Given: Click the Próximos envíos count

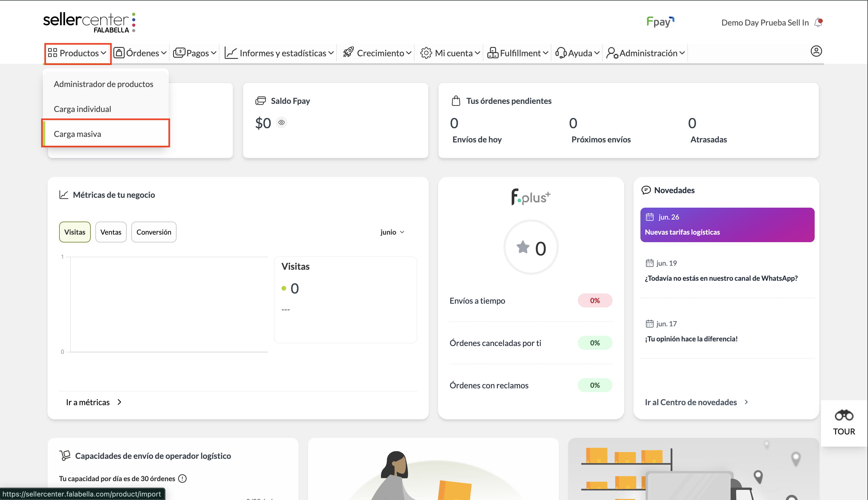Looking at the screenshot, I should coord(573,123).
